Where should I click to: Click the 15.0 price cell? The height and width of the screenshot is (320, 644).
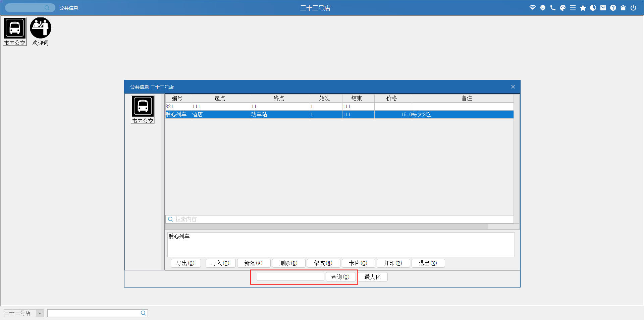(x=393, y=115)
